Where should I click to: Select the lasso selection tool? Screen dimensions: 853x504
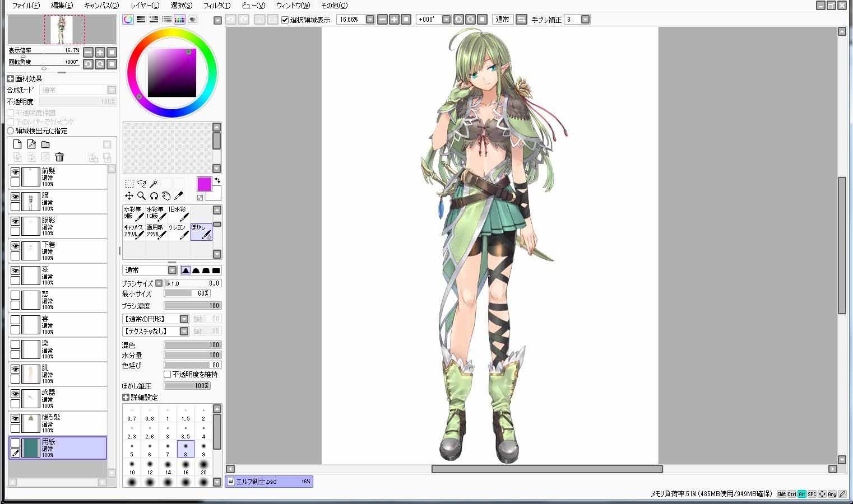142,184
